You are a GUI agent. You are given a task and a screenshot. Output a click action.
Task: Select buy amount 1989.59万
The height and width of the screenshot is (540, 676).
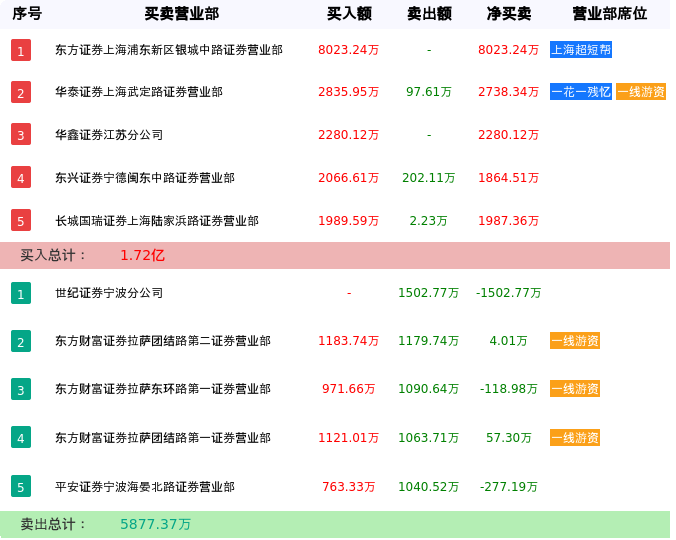point(349,221)
